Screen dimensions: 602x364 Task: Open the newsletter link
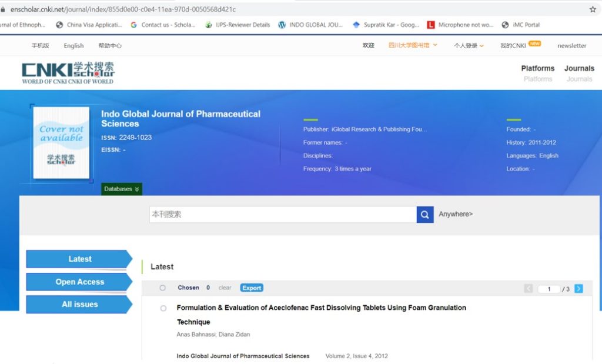tap(571, 46)
